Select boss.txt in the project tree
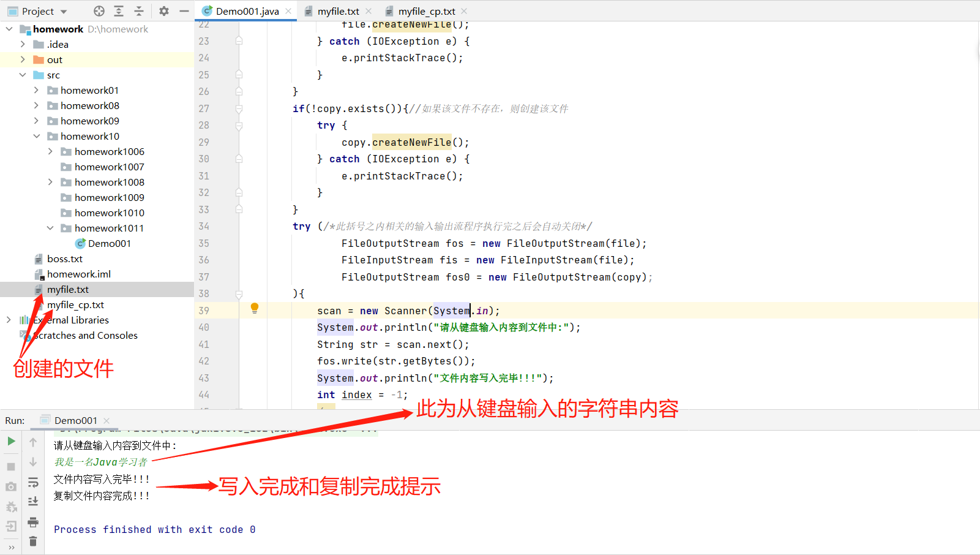Screen dimensions: 980x555 tap(65, 259)
